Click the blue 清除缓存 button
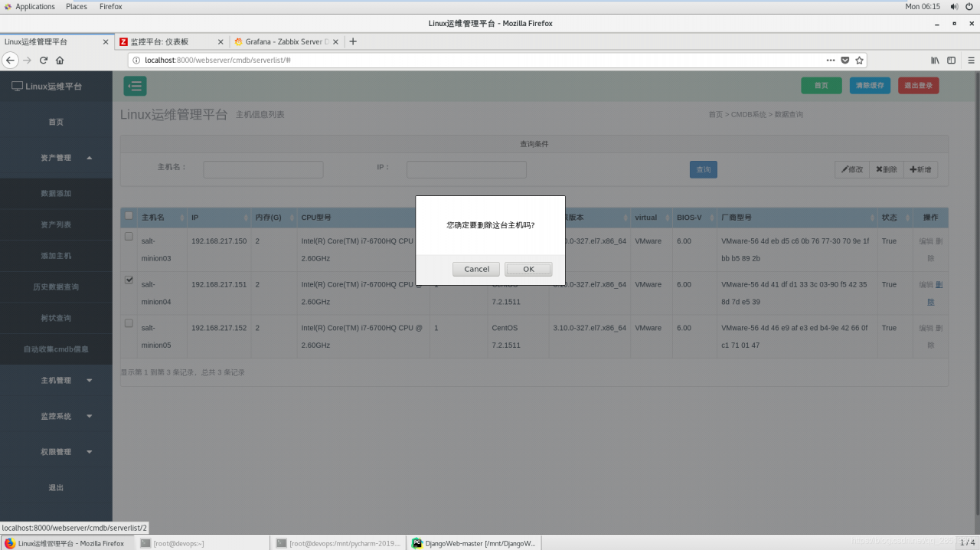This screenshot has width=980, height=550. tap(870, 85)
